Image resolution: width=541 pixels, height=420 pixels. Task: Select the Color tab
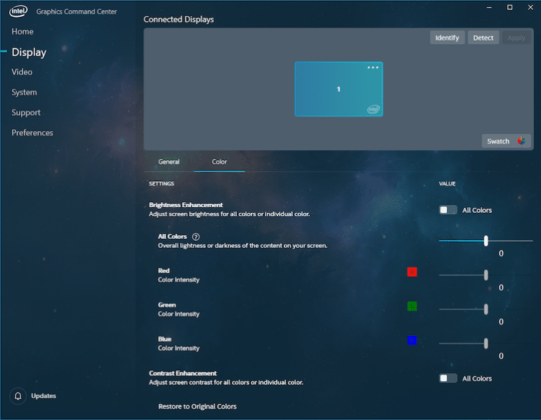[219, 162]
